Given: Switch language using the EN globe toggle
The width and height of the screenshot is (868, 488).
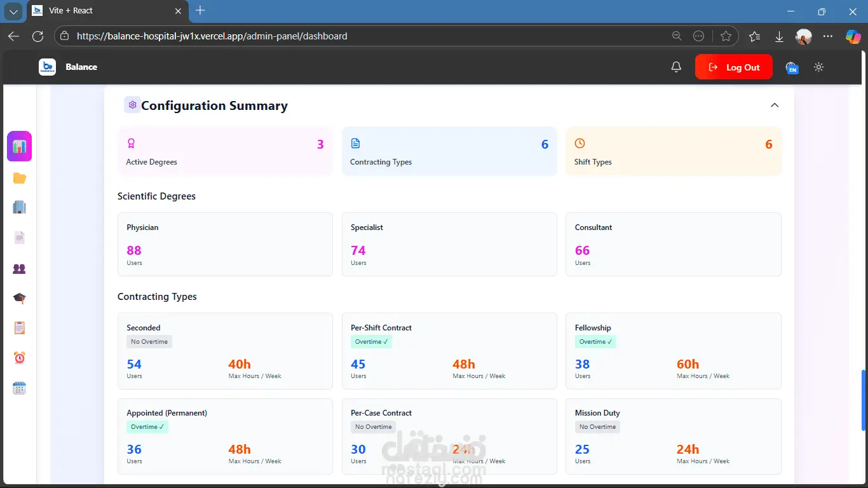Looking at the screenshot, I should tap(792, 67).
